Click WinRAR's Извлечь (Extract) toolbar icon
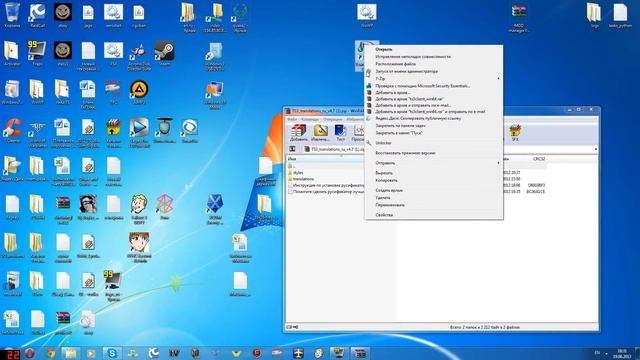The width and height of the screenshot is (640, 360). point(320,132)
